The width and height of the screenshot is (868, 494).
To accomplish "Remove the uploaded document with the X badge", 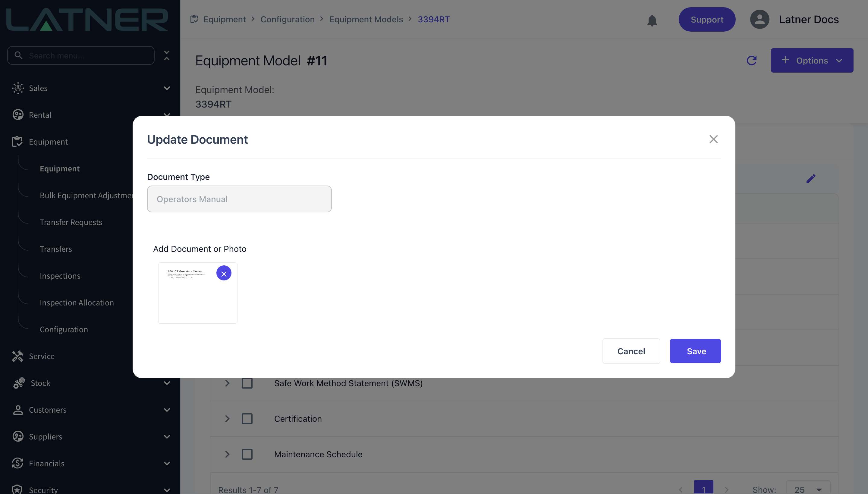I will coord(224,273).
